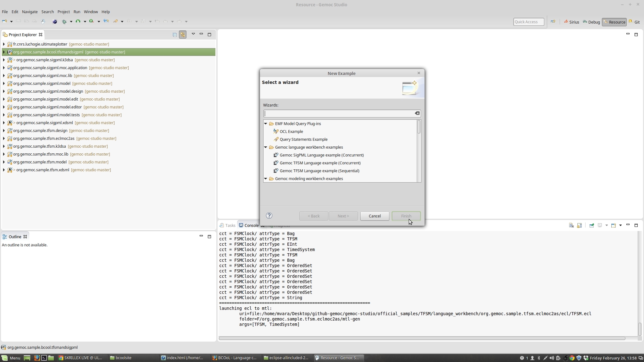Collapse the Gemoc language workbench examples folder
The height and width of the screenshot is (362, 644).
(x=266, y=147)
